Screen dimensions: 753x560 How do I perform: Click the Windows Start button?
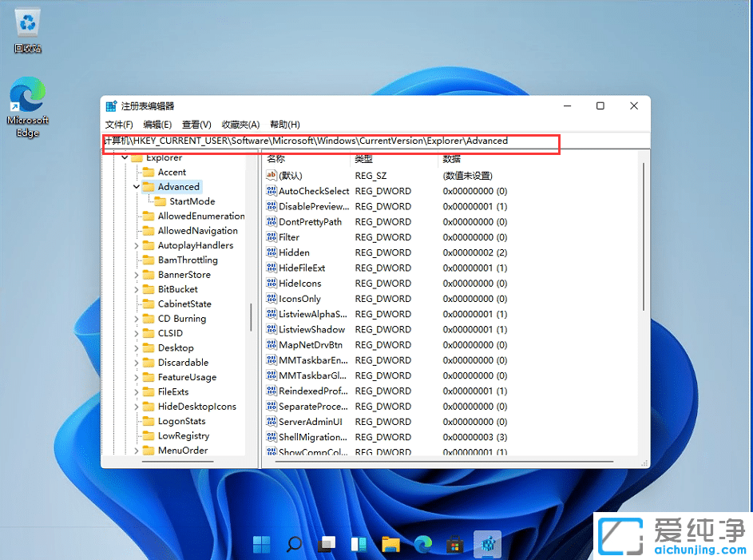(261, 544)
